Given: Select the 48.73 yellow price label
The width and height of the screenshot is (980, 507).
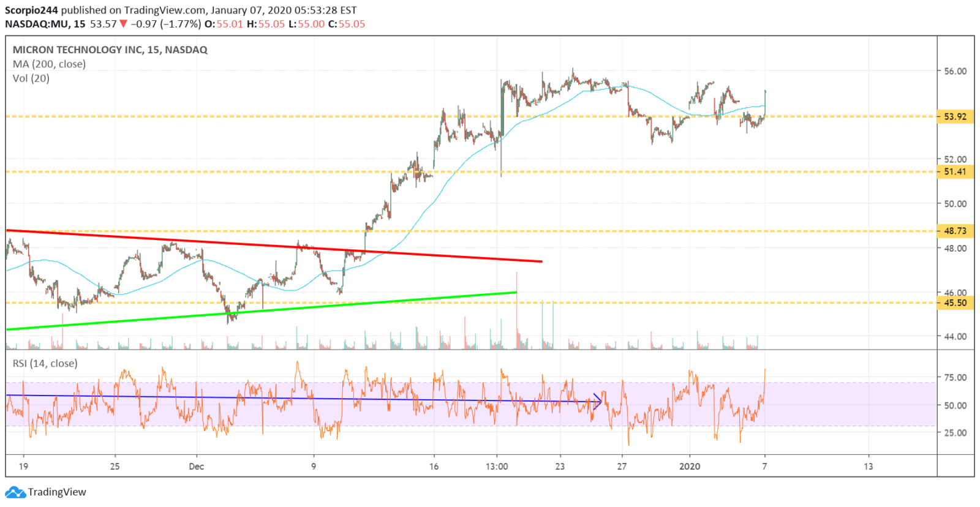Looking at the screenshot, I should point(955,231).
